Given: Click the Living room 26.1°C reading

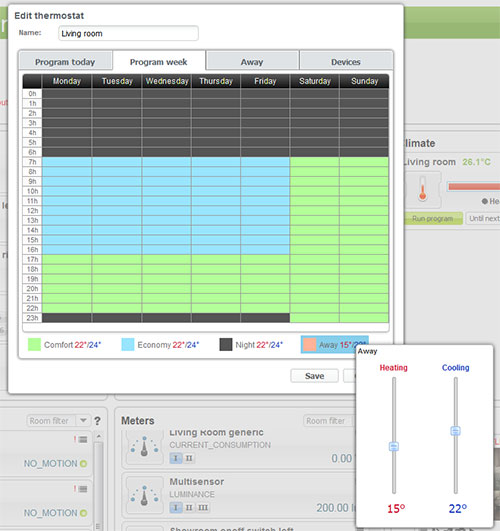Looking at the screenshot, I should (x=477, y=162).
